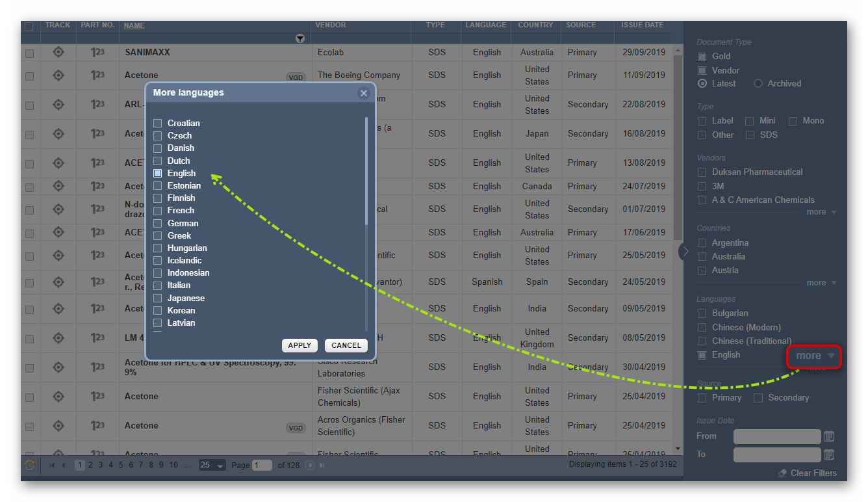The width and height of the screenshot is (868, 502).
Task: Click the track crosshair icon for SANIMAXX
Action: tap(58, 52)
